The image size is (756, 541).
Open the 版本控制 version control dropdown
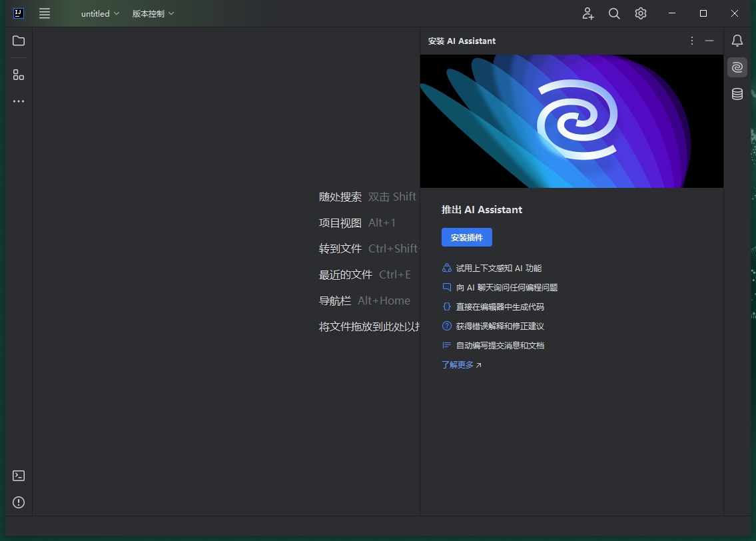[153, 13]
